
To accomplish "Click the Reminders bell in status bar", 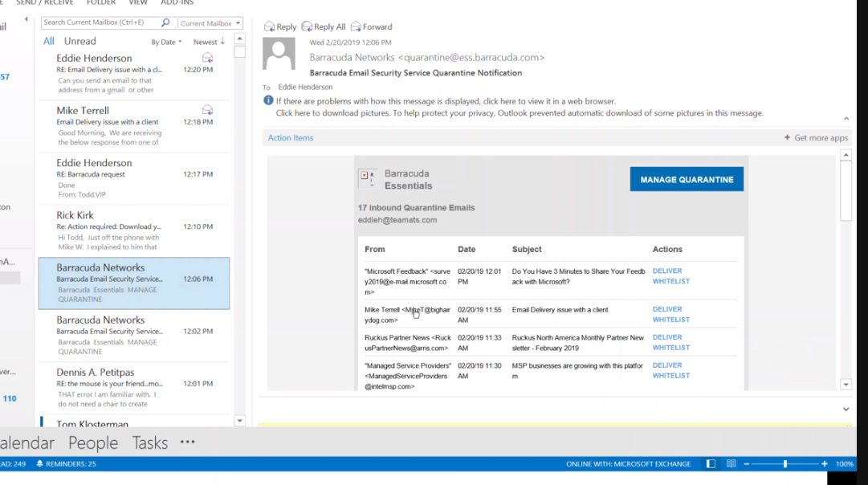I will point(39,464).
